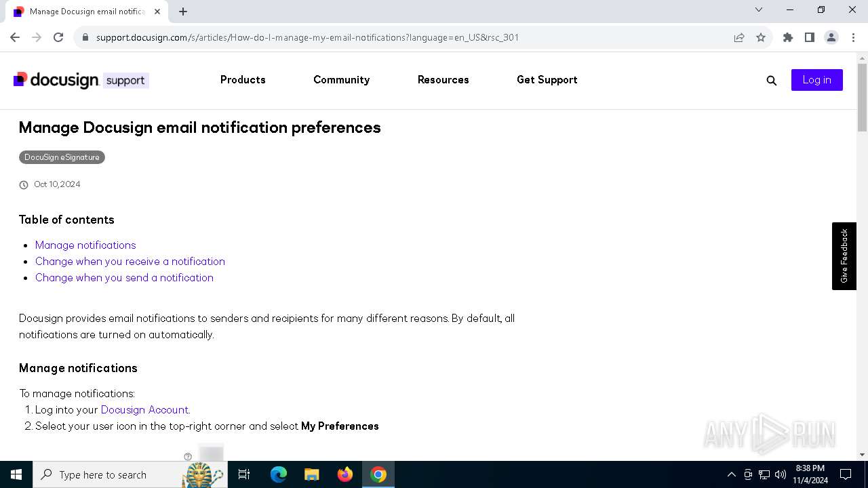Open the Windows notification center
The height and width of the screenshot is (488, 868).
[846, 474]
